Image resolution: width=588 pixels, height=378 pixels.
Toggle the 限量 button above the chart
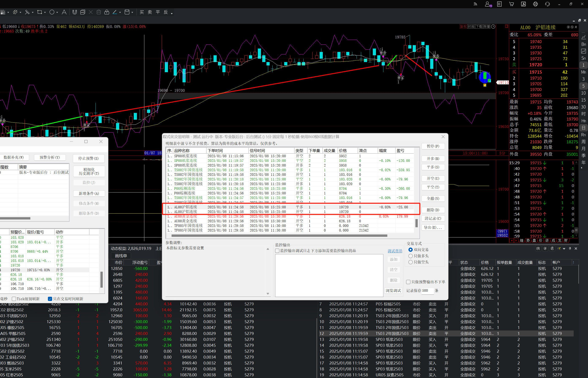tap(487, 27)
